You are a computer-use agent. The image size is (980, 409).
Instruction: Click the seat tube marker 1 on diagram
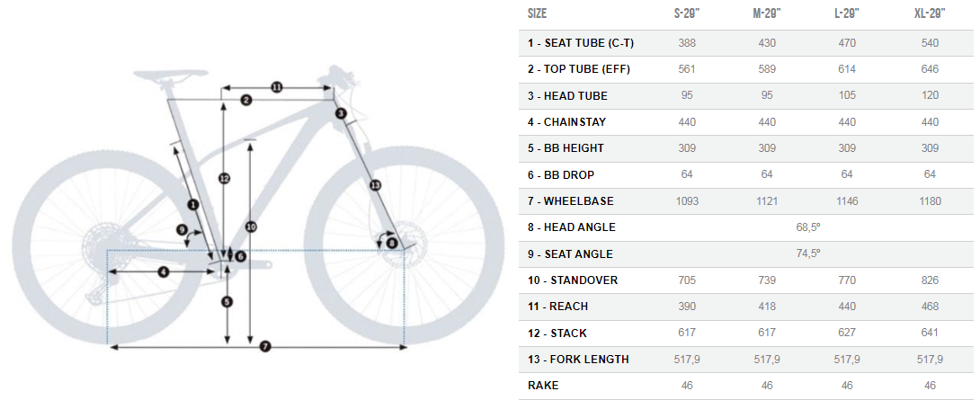click(193, 204)
